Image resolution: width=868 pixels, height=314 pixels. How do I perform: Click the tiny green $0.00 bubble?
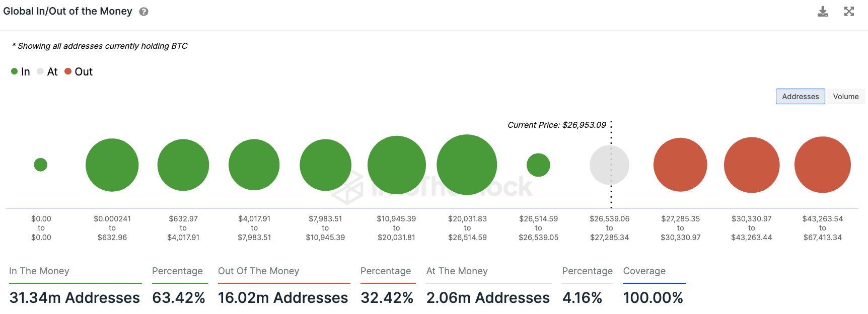(41, 165)
